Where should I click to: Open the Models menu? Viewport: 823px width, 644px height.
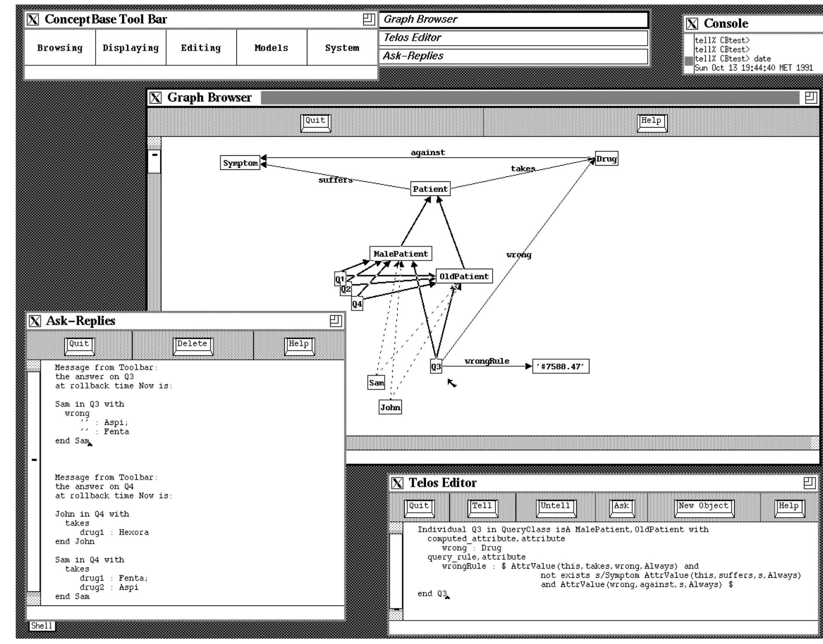pos(272,48)
